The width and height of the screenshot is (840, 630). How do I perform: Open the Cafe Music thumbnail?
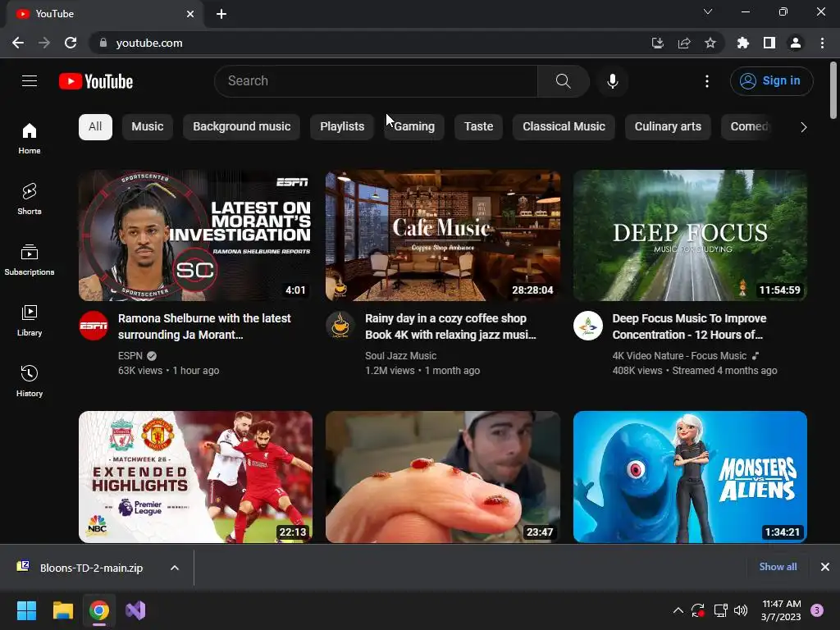coord(443,235)
